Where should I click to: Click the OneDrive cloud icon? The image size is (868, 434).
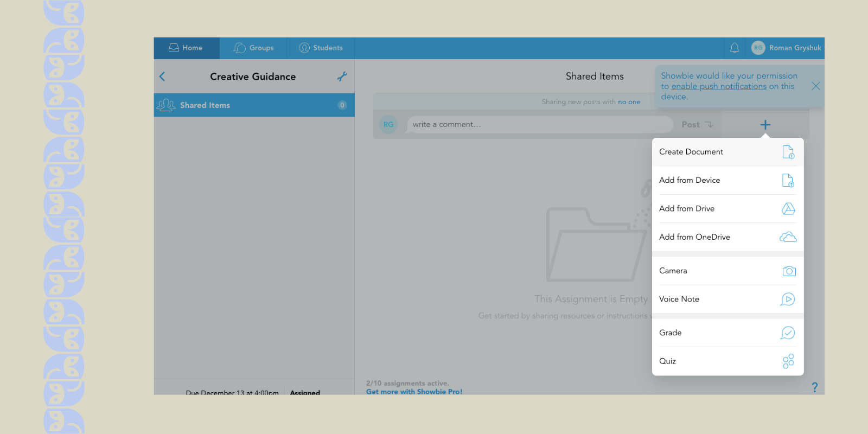(x=788, y=237)
